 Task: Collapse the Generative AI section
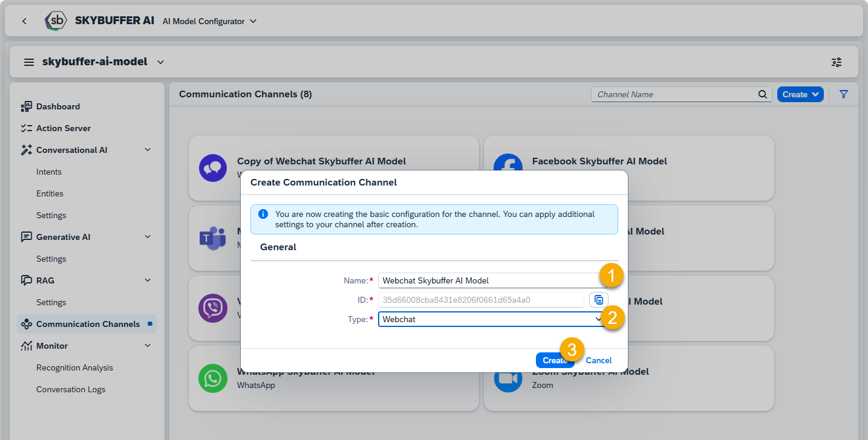pyautogui.click(x=148, y=237)
